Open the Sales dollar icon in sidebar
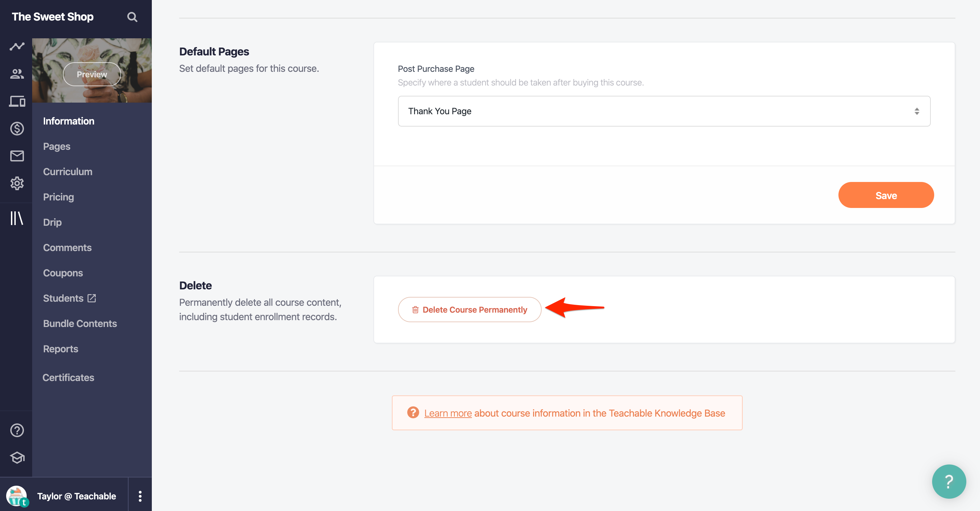The width and height of the screenshot is (980, 511). point(17,128)
